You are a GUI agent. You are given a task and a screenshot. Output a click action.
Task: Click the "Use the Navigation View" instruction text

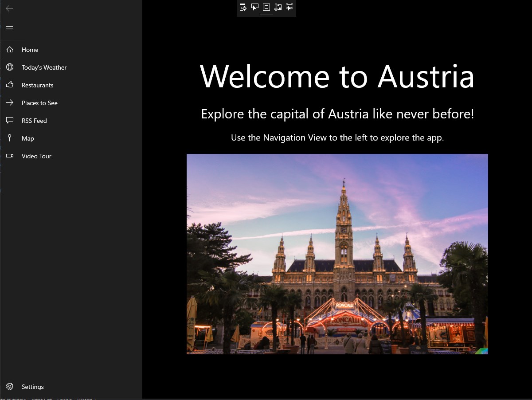pyautogui.click(x=337, y=137)
